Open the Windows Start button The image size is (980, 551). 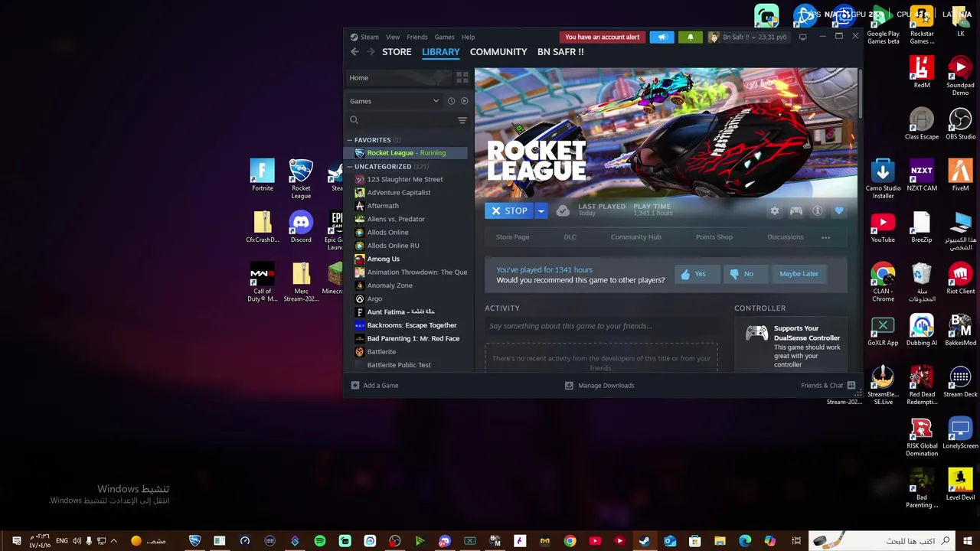point(968,541)
